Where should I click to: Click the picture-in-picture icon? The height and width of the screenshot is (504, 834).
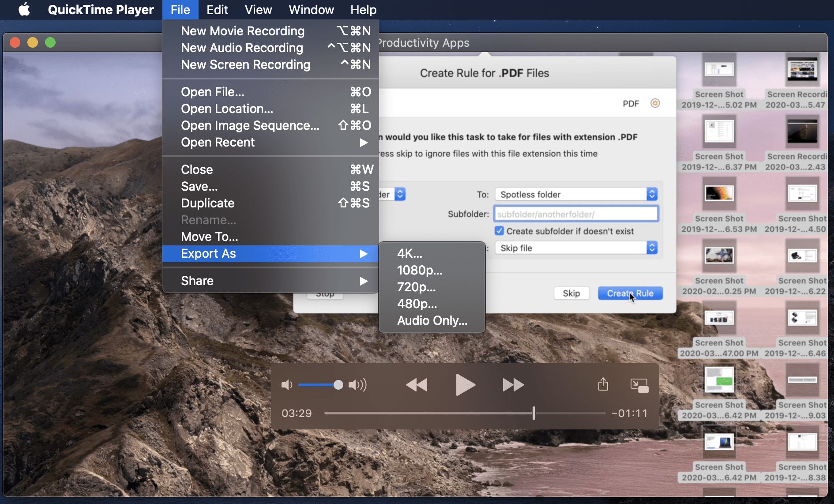[x=639, y=384]
